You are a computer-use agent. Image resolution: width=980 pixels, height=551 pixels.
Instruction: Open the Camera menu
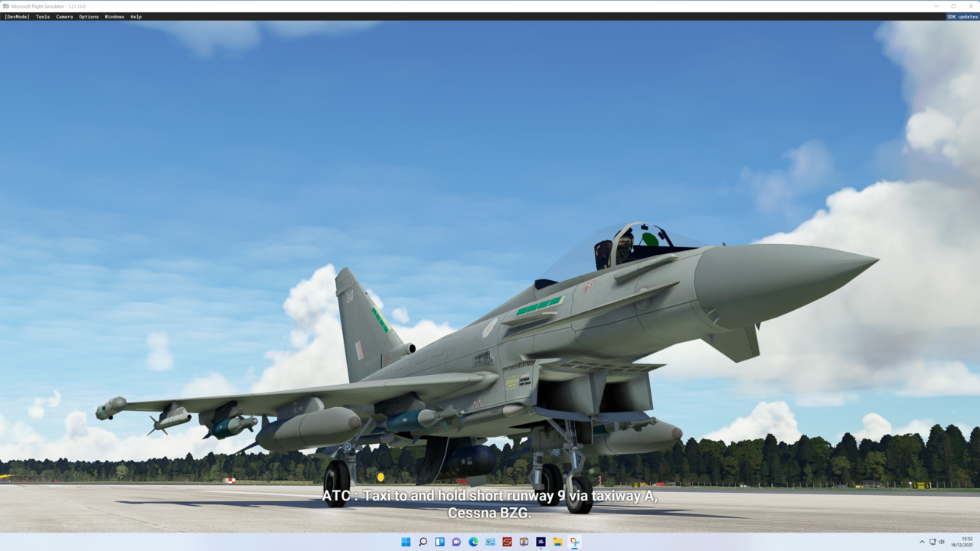point(64,16)
